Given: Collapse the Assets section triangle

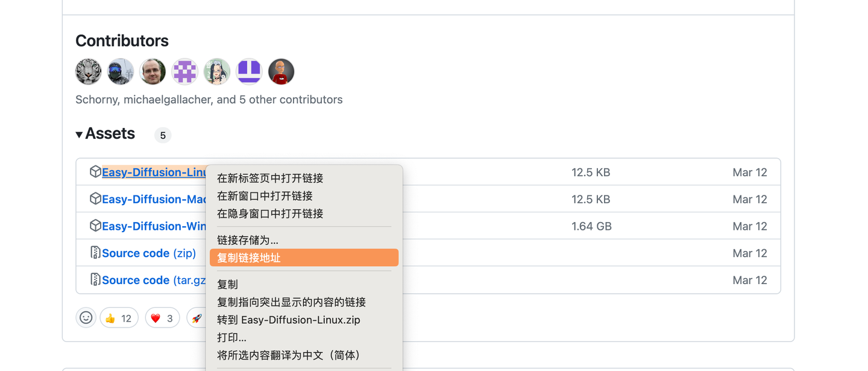Looking at the screenshot, I should [x=79, y=135].
